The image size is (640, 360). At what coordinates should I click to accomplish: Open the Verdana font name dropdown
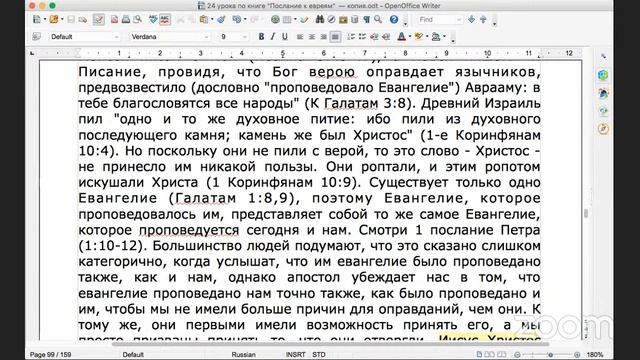tap(206, 37)
